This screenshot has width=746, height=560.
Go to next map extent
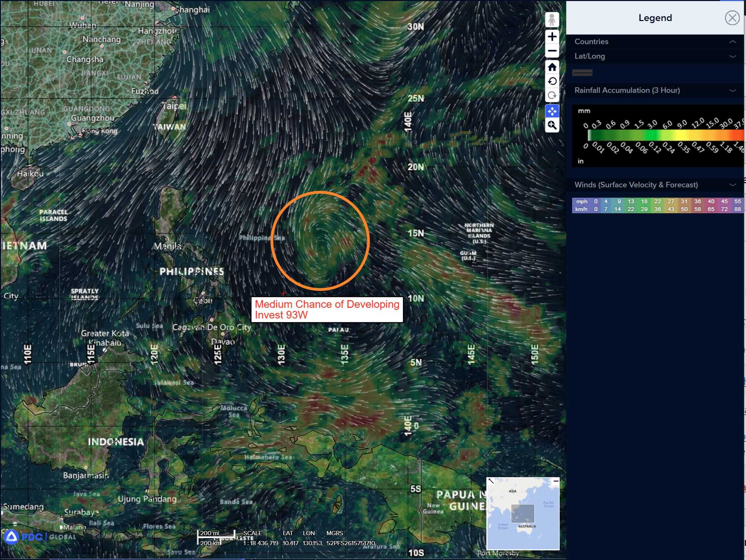552,95
